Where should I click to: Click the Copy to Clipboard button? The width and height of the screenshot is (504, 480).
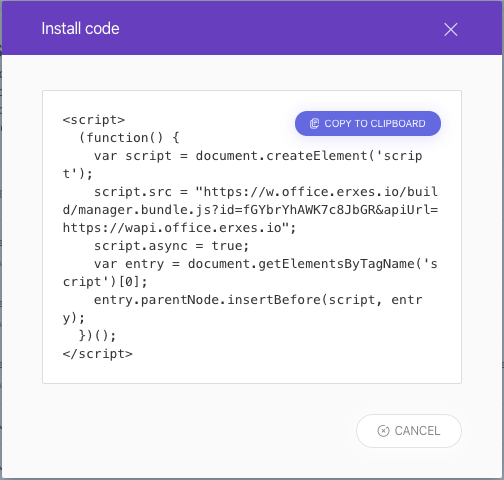368,123
